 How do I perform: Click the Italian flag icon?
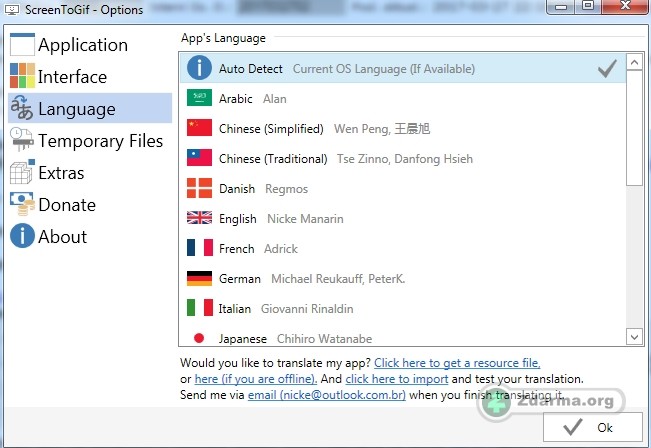coord(200,308)
